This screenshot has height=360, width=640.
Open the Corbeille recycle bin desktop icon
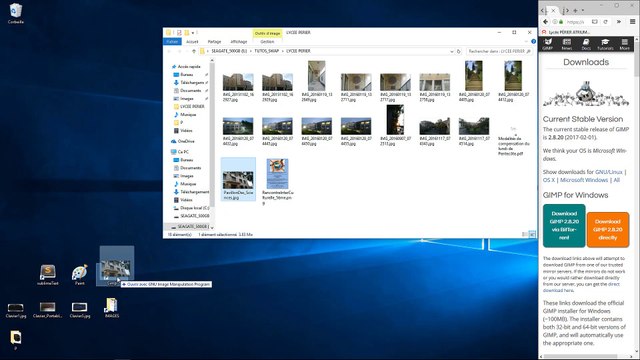click(x=16, y=13)
